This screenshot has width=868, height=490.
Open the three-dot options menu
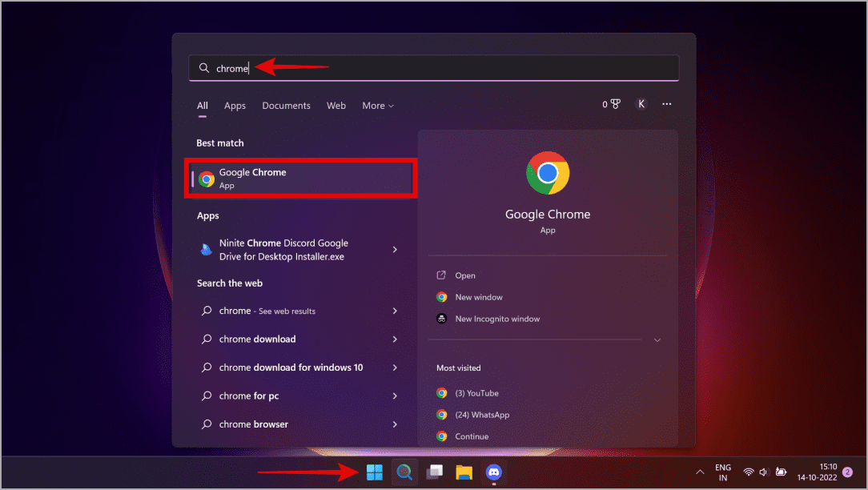coord(666,104)
